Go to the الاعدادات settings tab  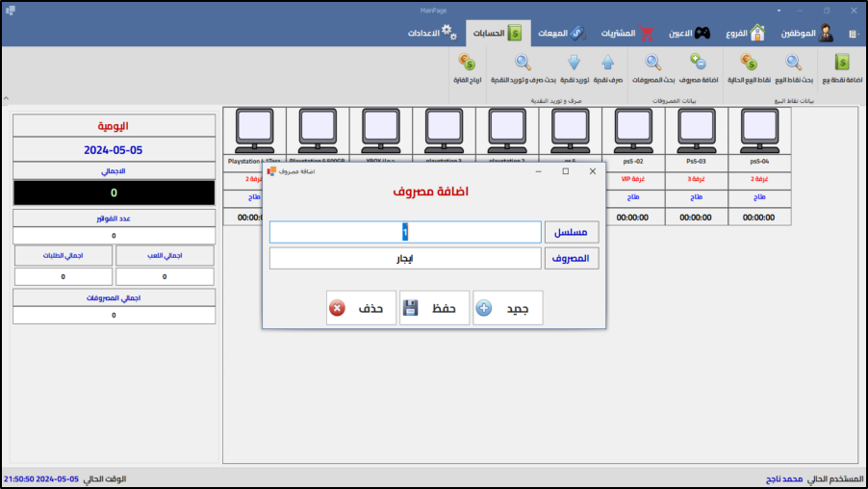[434, 33]
